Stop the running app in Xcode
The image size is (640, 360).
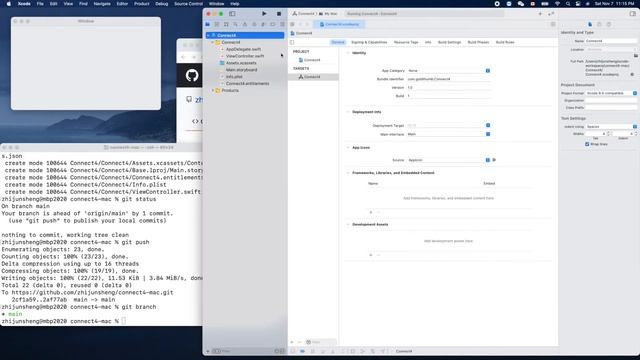pyautogui.click(x=279, y=13)
